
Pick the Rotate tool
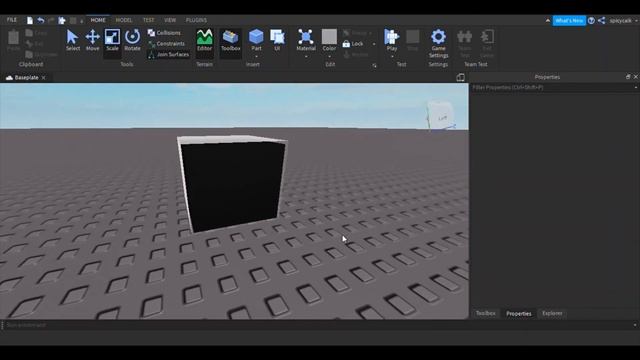pos(132,40)
